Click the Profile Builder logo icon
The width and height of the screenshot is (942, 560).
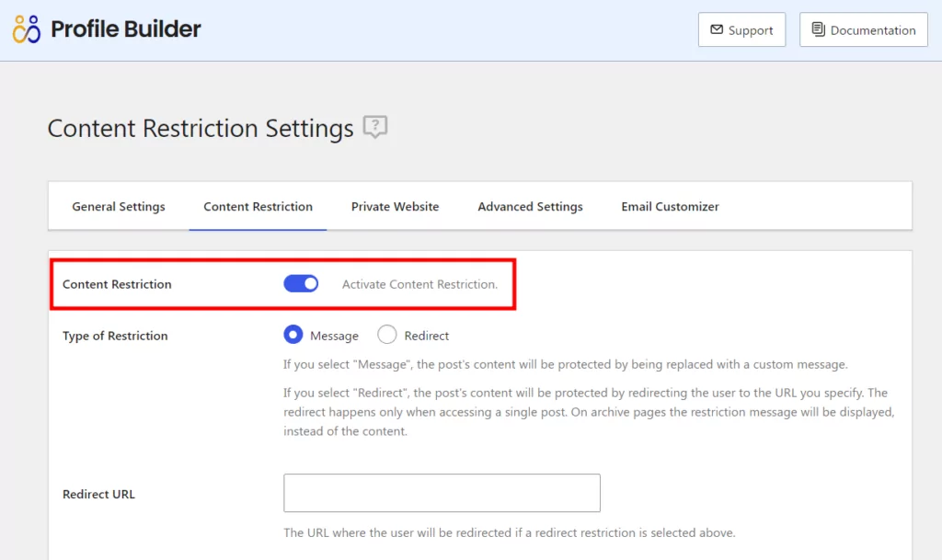point(27,29)
